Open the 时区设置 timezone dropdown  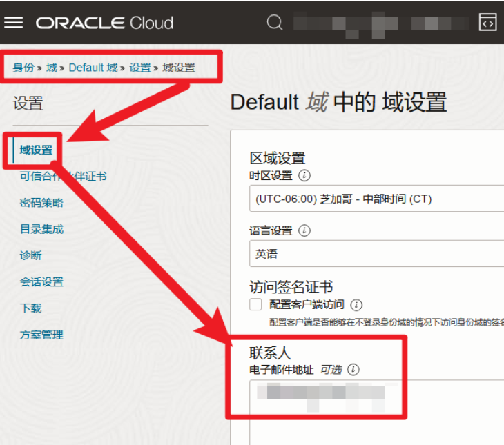[376, 199]
